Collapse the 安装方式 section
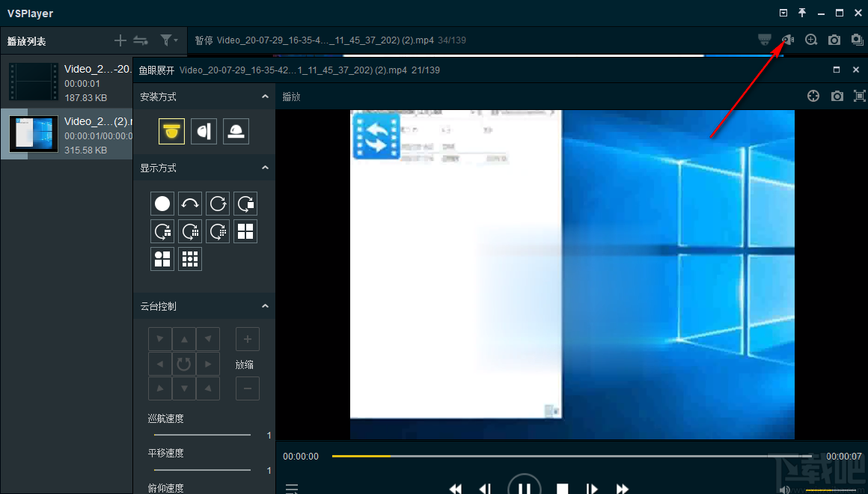The width and height of the screenshot is (868, 494). coord(265,97)
